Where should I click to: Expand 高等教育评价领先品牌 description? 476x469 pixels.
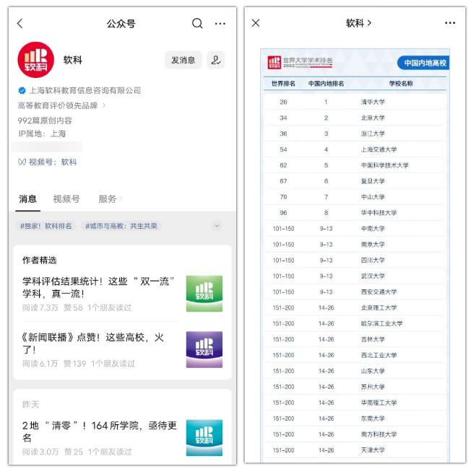(x=61, y=105)
